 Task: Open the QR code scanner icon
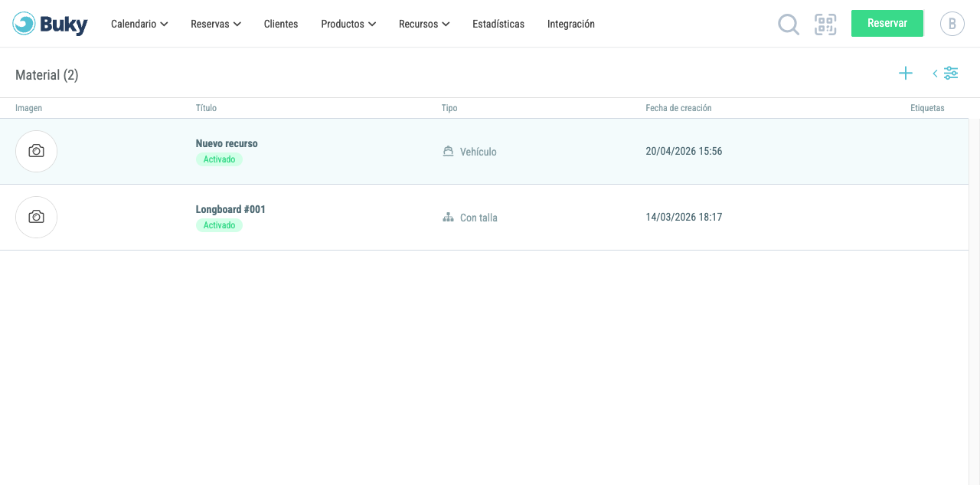coord(825,25)
